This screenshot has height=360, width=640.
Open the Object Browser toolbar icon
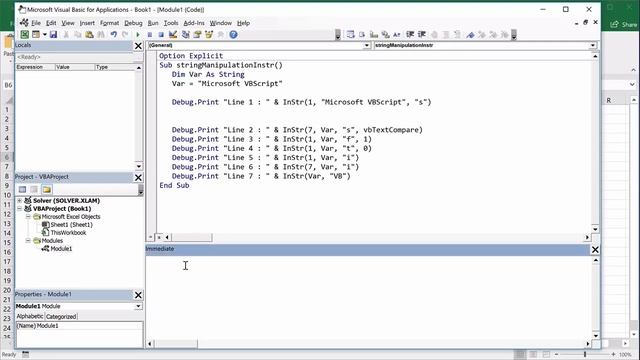(x=209, y=35)
